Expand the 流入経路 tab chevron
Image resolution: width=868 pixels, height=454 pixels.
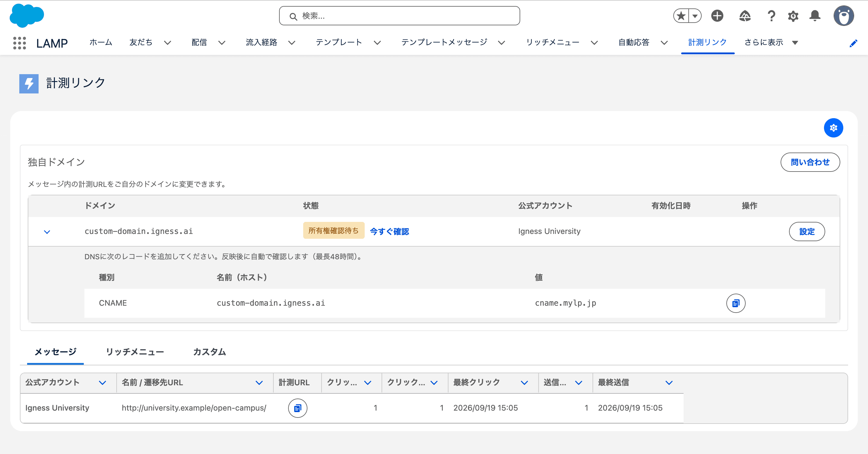point(292,43)
